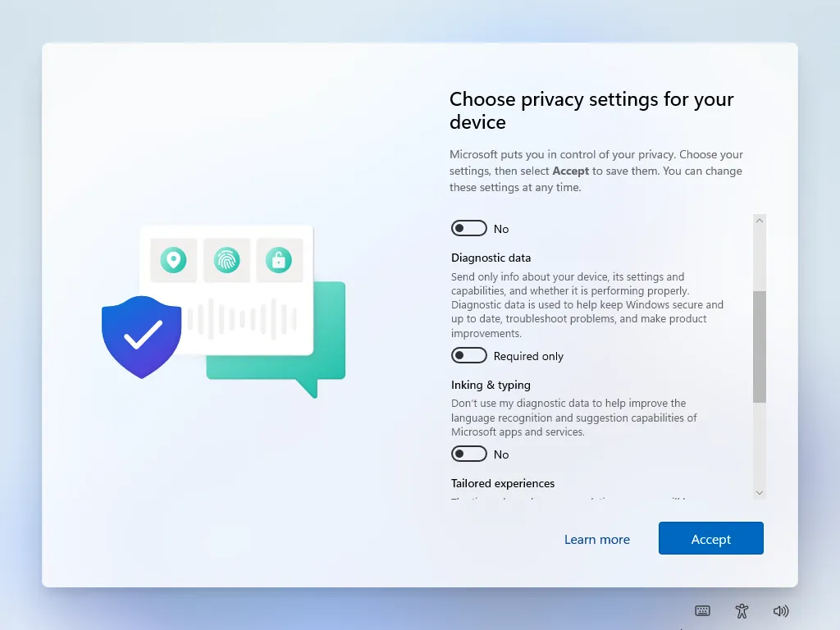This screenshot has width=840, height=630.
Task: Click the Diagnostic data section heading
Action: [491, 258]
